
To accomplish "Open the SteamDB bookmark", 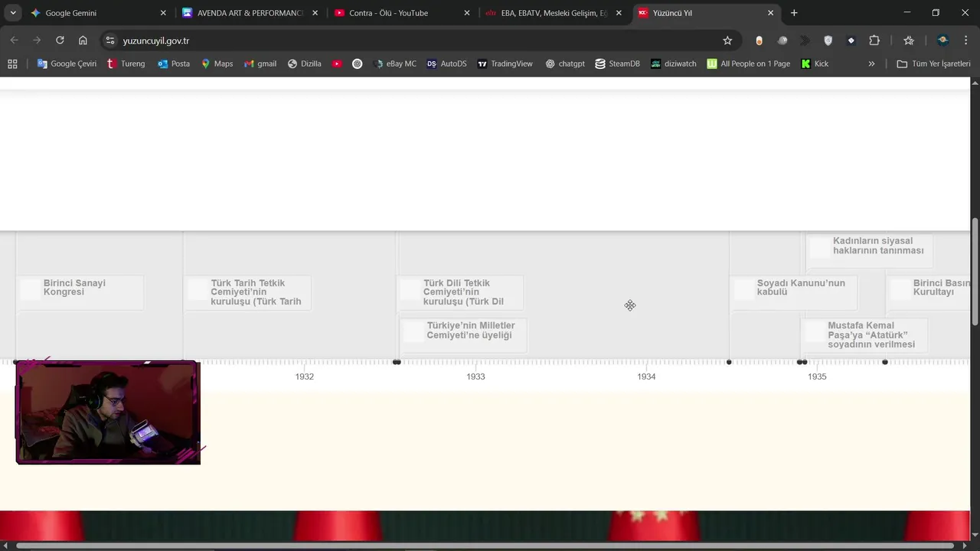I will [617, 64].
